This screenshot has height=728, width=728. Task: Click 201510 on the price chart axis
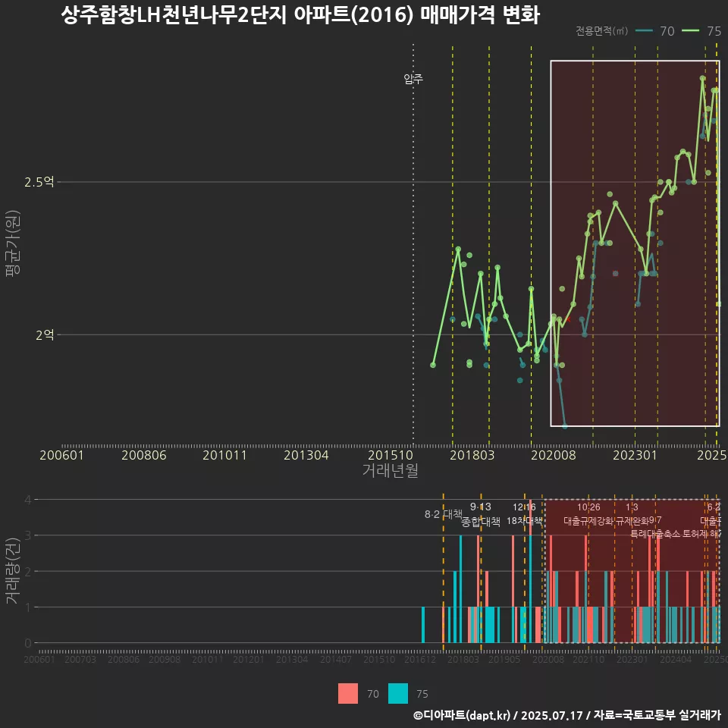pyautogui.click(x=391, y=456)
